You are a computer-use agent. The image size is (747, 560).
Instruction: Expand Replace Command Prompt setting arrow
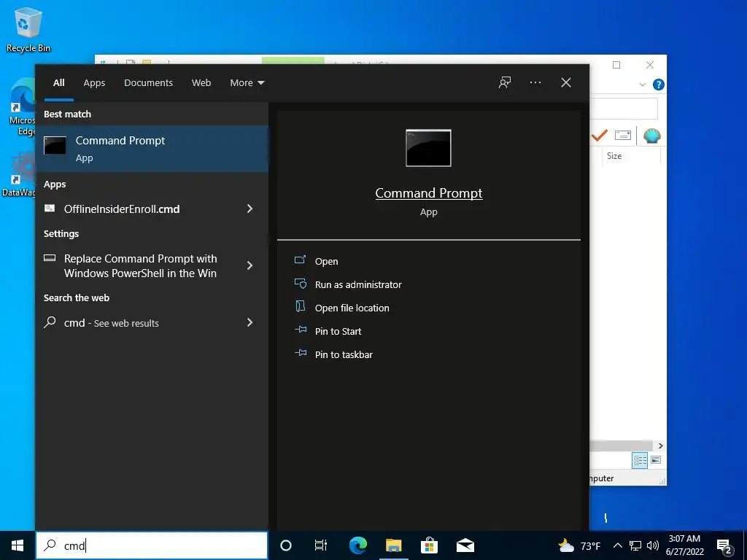[x=249, y=265]
